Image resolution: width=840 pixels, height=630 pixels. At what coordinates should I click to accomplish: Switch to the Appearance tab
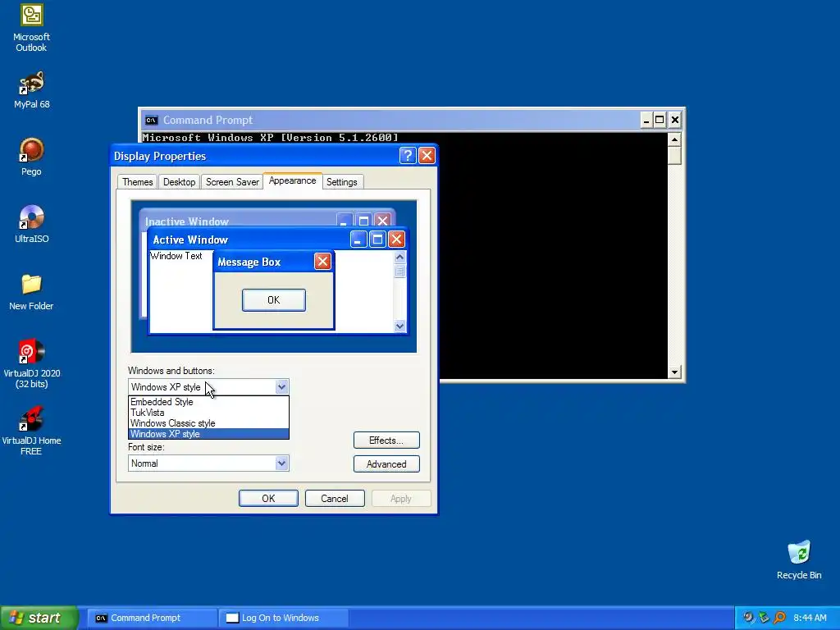(x=293, y=181)
